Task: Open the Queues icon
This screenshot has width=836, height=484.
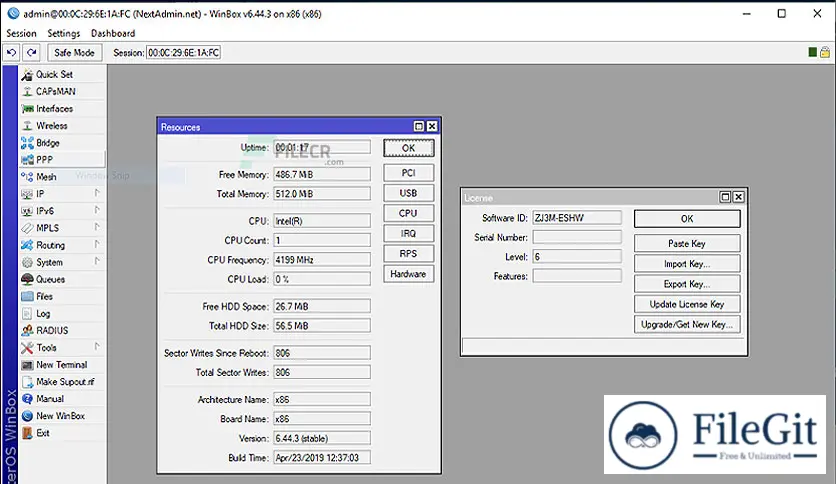Action: click(27, 279)
